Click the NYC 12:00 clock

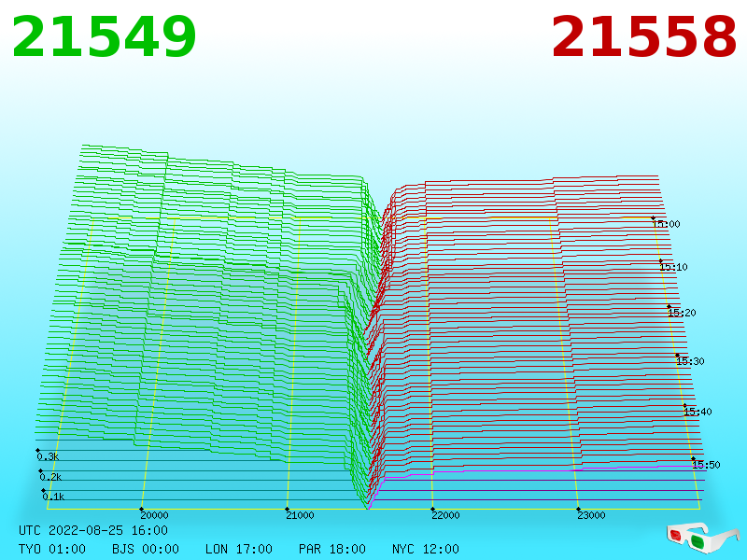[x=426, y=549]
